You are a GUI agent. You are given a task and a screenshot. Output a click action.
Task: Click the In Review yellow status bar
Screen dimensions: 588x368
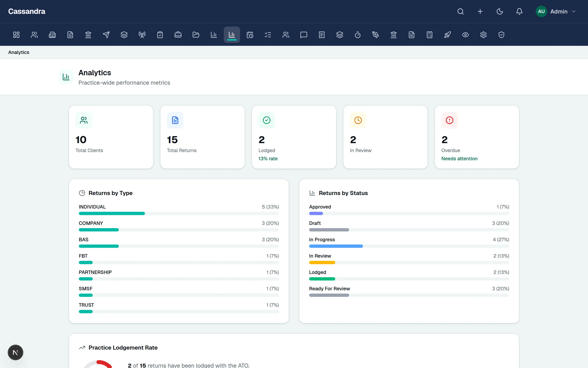pos(322,263)
